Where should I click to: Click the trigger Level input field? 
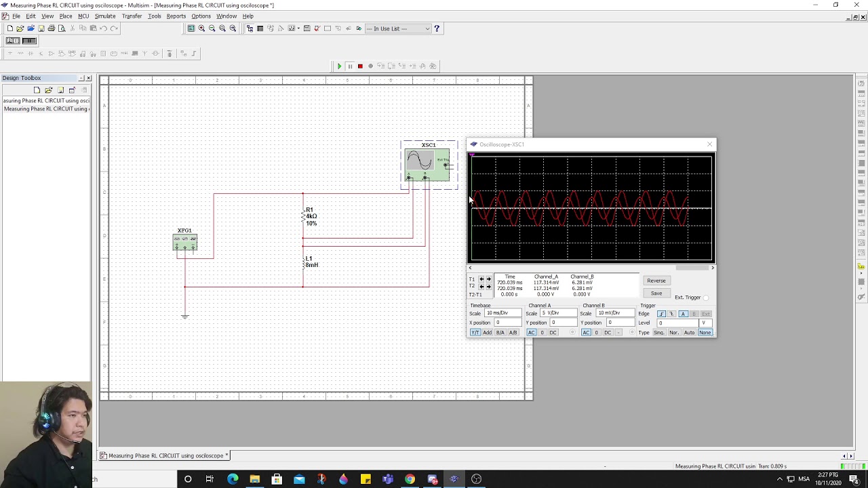click(x=677, y=323)
